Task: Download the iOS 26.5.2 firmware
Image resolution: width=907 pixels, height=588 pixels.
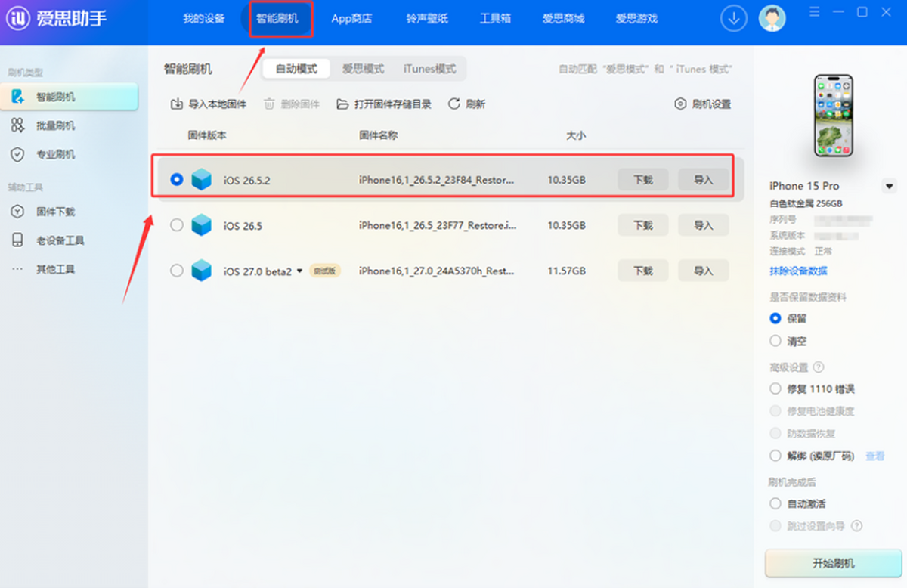Action: coord(643,180)
